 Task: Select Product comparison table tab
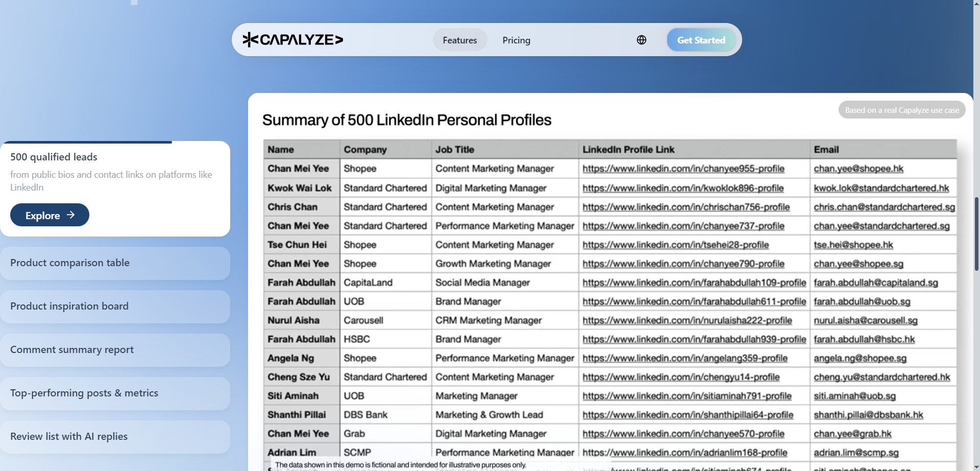click(115, 263)
